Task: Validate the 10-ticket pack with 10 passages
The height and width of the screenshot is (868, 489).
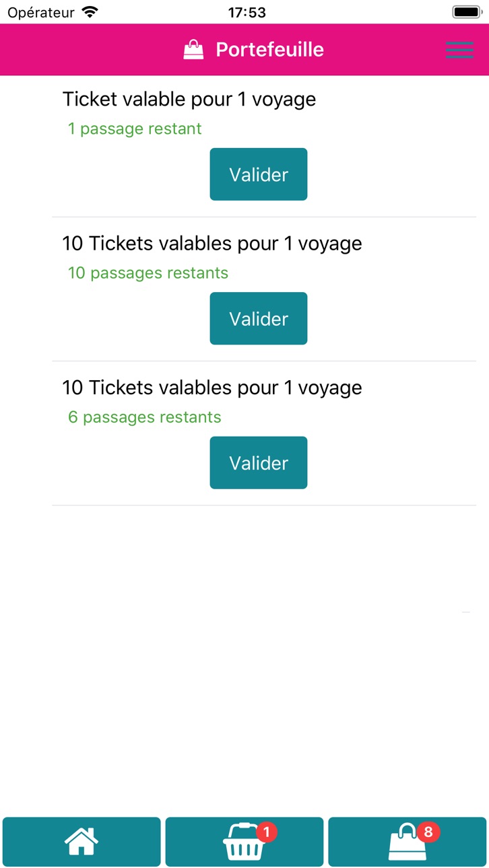Action: tap(259, 318)
